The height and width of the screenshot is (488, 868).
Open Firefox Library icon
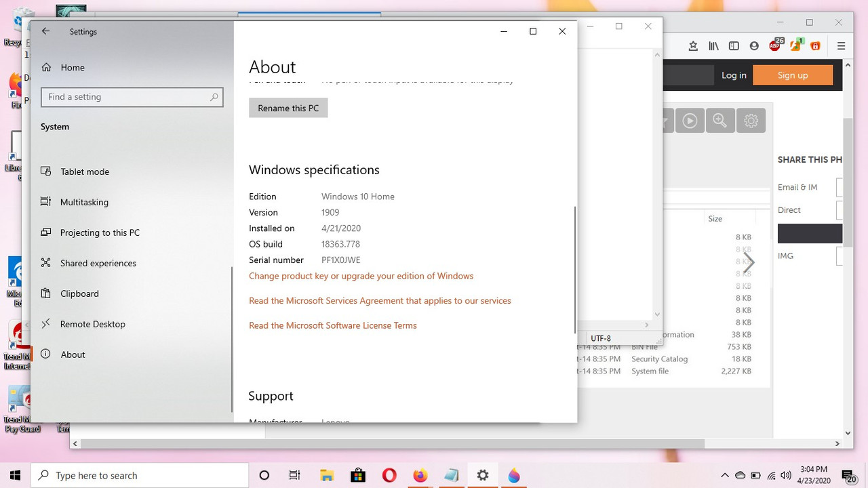coord(713,46)
